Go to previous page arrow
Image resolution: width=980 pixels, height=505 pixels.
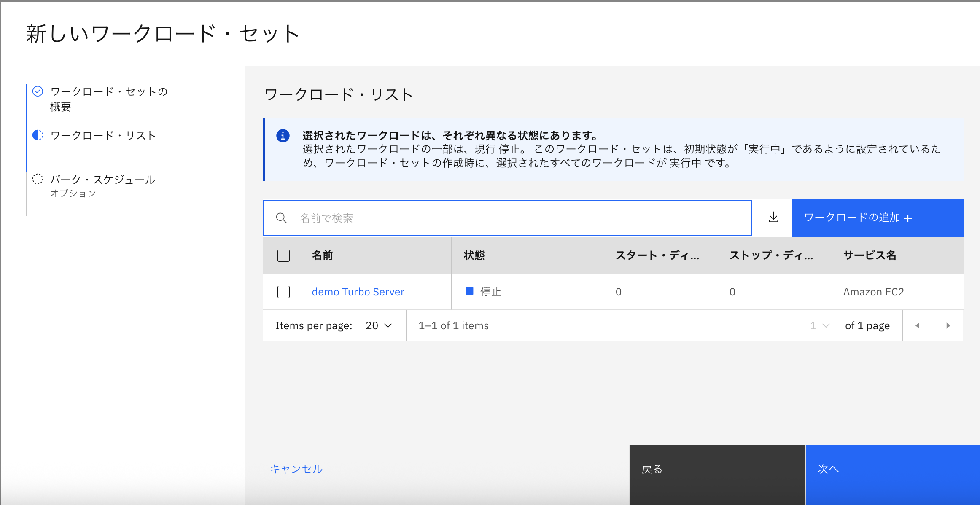coord(918,325)
